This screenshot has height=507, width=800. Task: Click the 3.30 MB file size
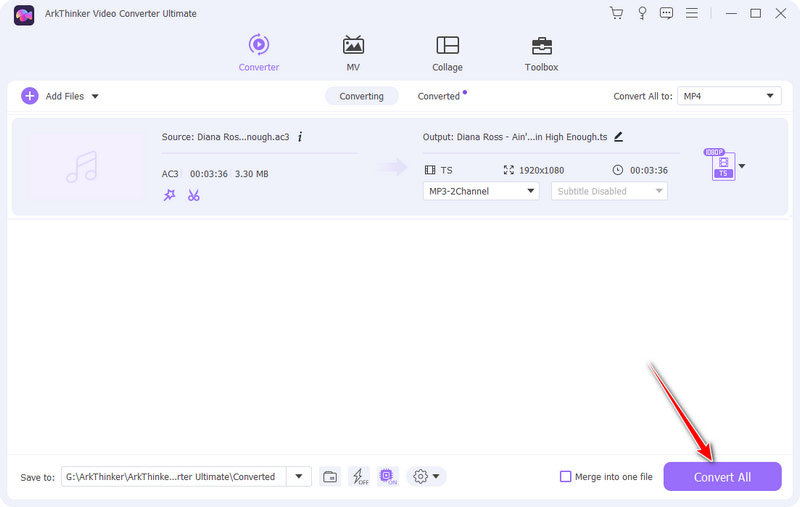(x=252, y=174)
